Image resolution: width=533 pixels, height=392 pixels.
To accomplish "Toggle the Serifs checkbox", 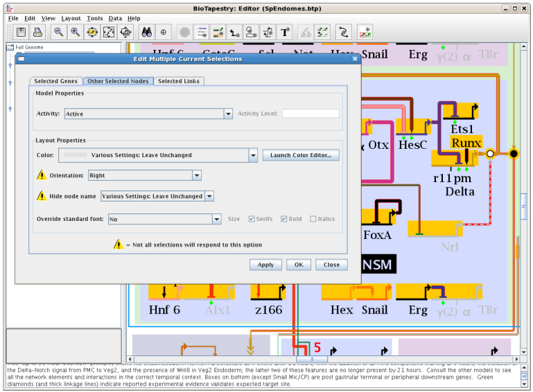I will click(x=252, y=219).
